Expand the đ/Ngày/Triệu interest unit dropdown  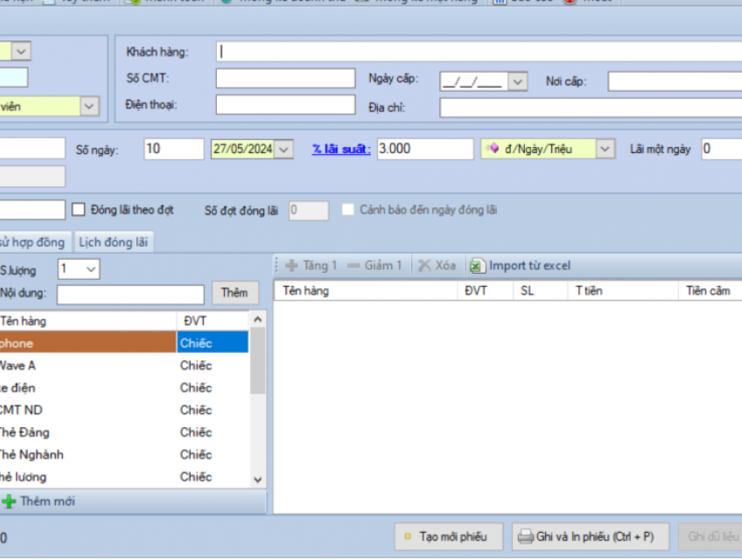click(x=605, y=150)
